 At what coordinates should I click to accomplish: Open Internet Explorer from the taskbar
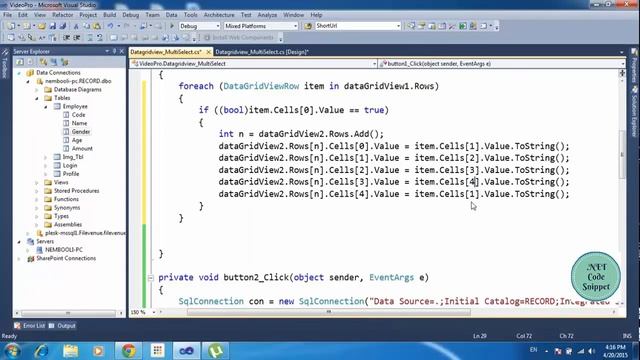pyautogui.click(x=42, y=351)
